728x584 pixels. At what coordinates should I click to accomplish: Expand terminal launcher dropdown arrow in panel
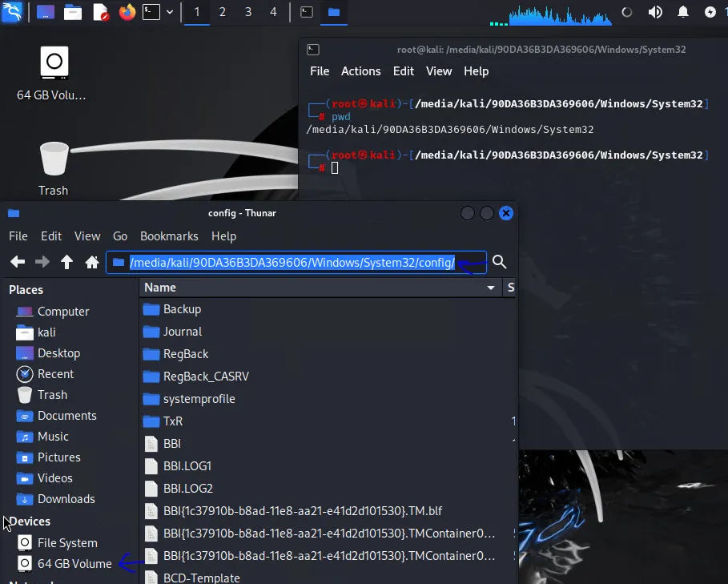(x=170, y=12)
